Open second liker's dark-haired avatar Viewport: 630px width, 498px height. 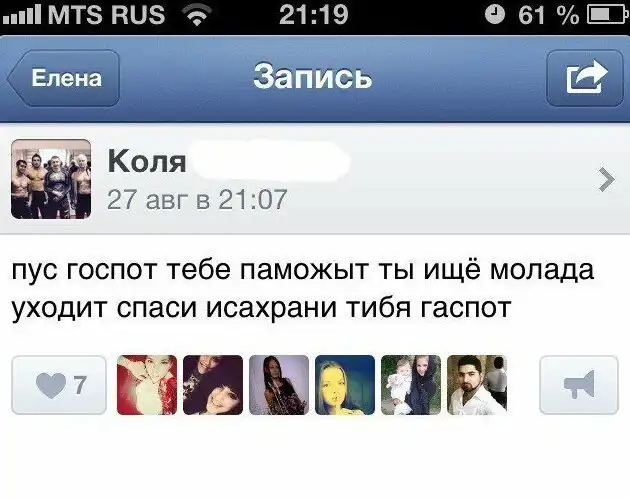(x=213, y=385)
